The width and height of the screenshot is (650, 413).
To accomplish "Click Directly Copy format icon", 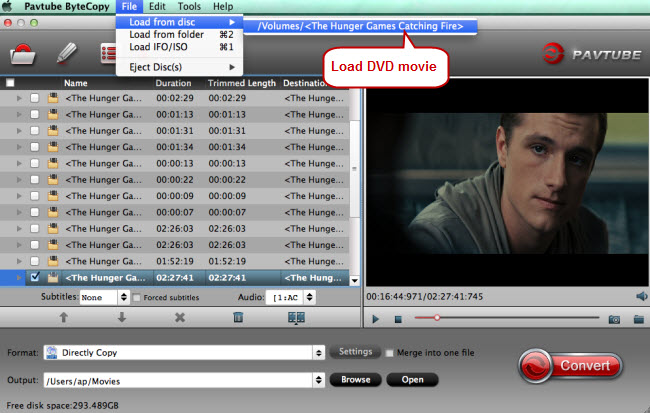I will pos(52,352).
